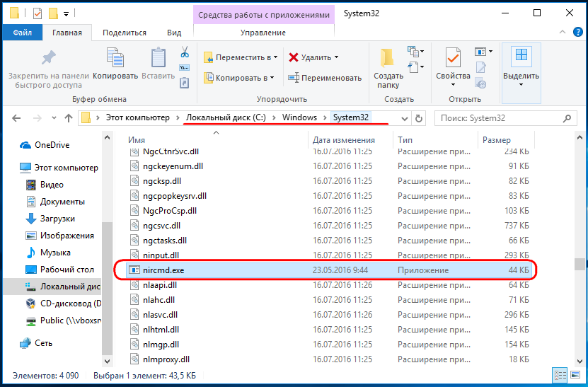Viewport: 588px width, 387px height.
Task: Open Рабочий стол in sidebar
Action: [x=59, y=270]
